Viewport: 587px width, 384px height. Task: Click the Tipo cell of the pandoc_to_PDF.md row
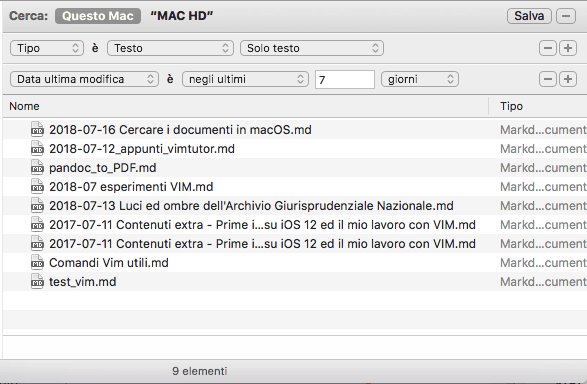(x=543, y=168)
